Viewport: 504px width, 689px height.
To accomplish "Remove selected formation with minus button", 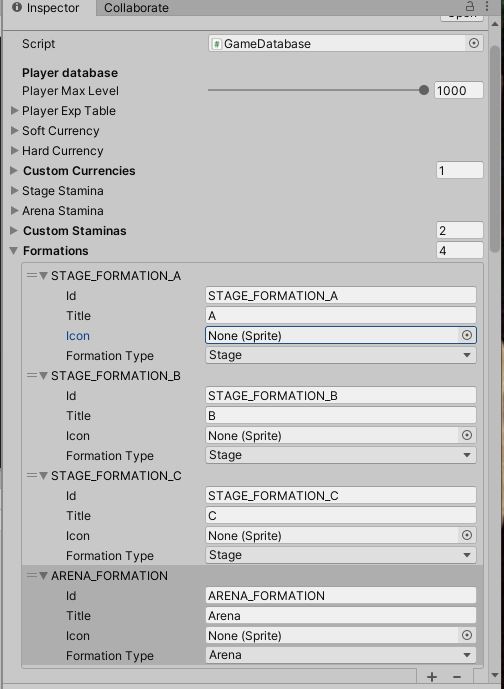I will click(x=457, y=677).
